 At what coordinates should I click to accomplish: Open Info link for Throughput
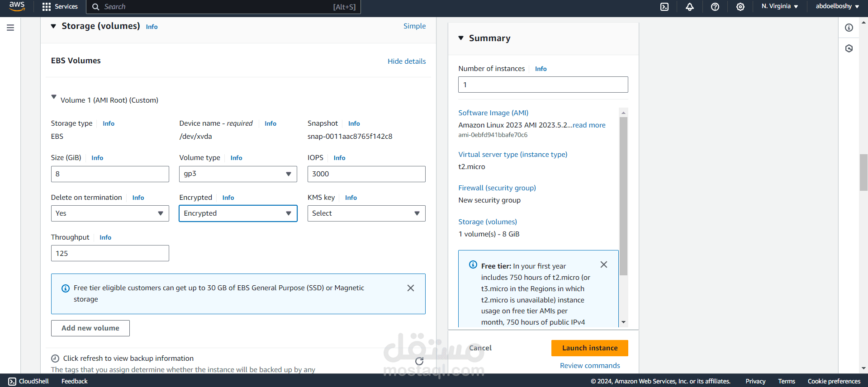[105, 237]
